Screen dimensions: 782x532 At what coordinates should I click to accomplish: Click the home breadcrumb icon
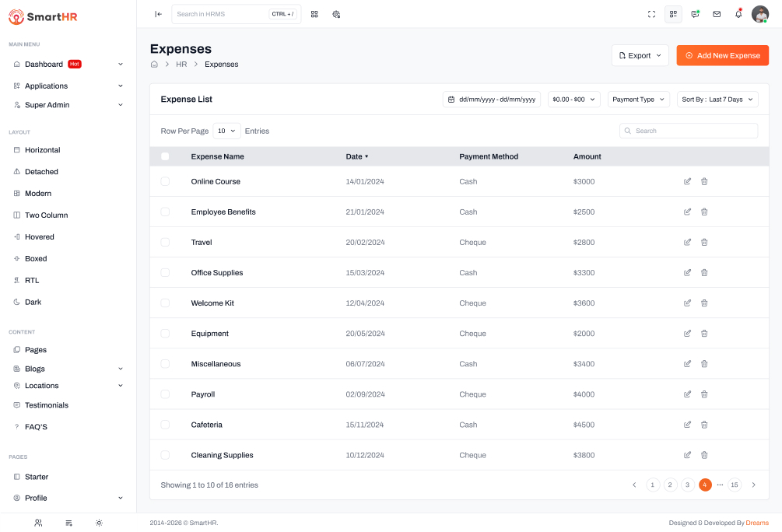tap(155, 65)
